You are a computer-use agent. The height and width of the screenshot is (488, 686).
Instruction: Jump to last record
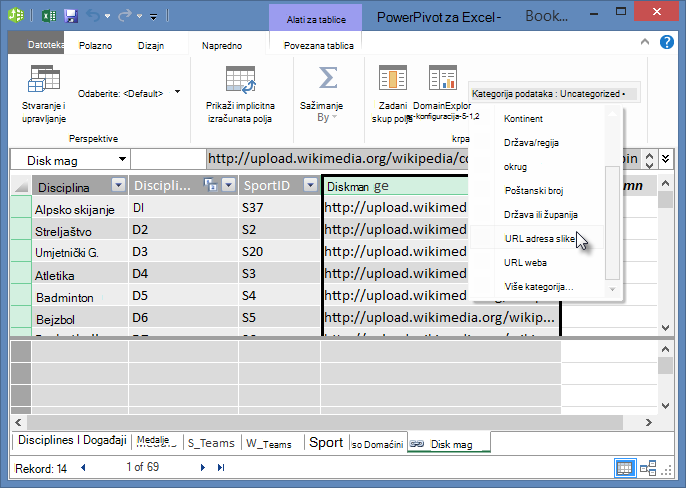click(221, 467)
